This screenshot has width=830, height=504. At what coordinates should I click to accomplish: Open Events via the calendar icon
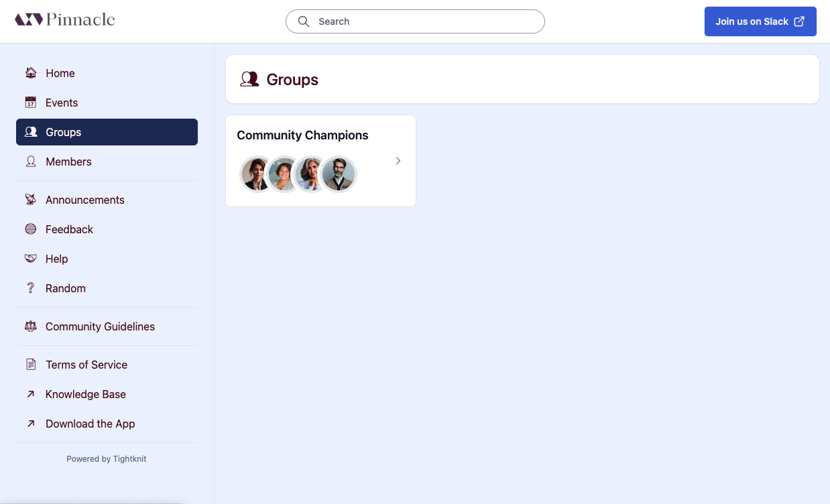[31, 102]
